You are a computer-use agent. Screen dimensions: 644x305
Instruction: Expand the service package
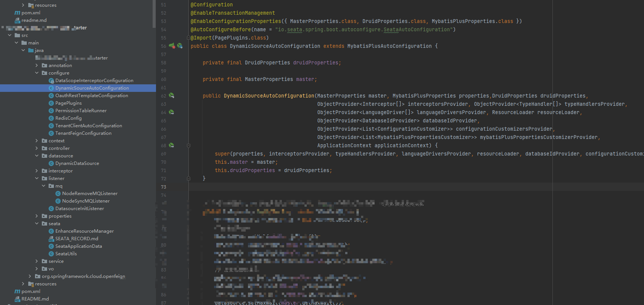[37, 261]
